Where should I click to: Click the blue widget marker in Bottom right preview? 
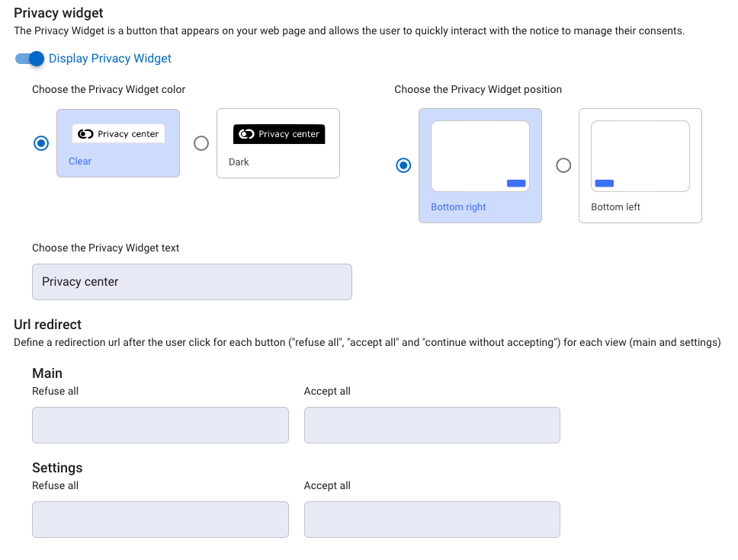tap(515, 183)
